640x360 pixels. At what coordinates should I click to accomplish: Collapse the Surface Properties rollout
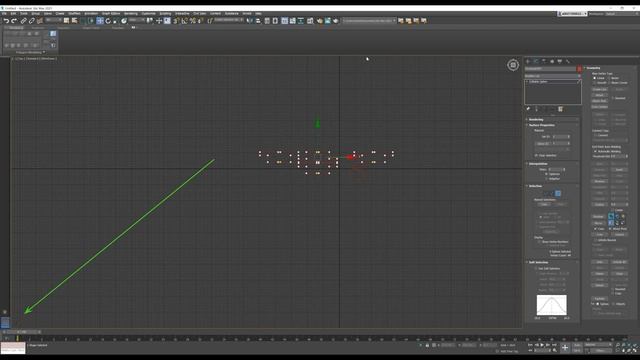tap(552, 125)
